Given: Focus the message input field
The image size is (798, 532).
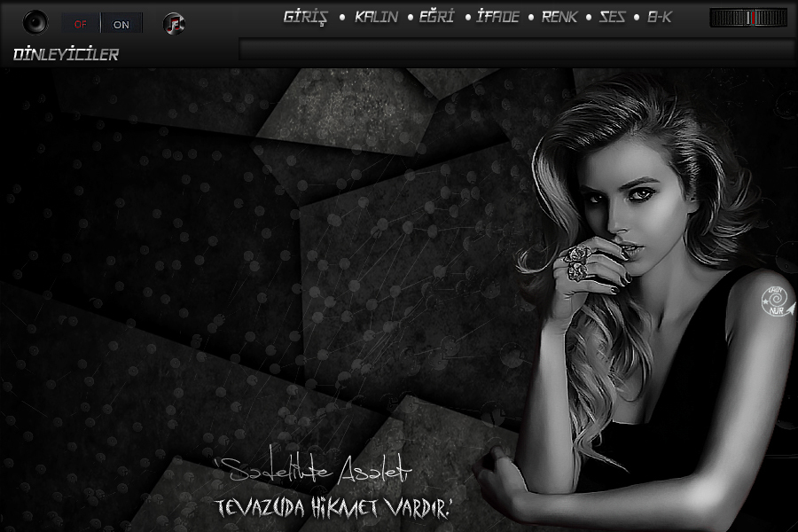Looking at the screenshot, I should point(514,50).
